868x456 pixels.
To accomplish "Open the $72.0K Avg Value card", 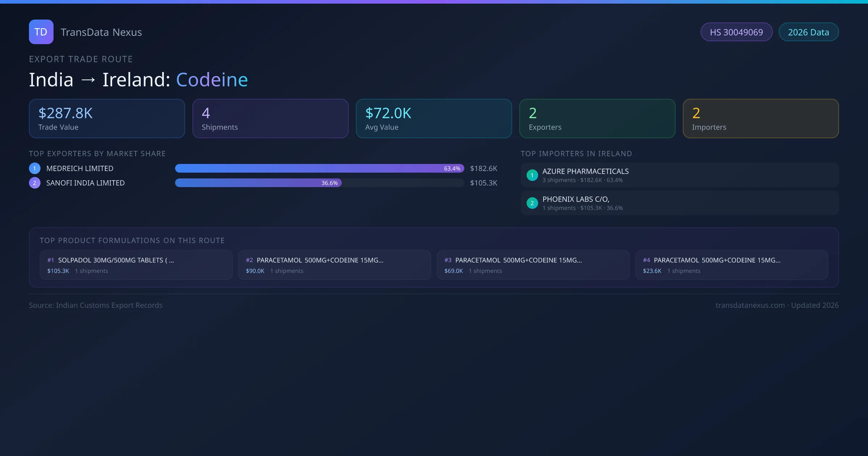I will coord(434,118).
